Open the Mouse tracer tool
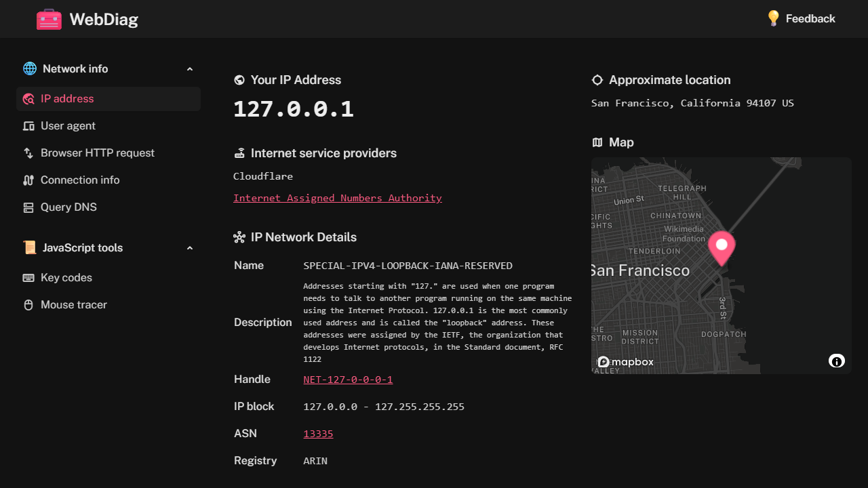Viewport: 868px width, 488px height. point(108,305)
